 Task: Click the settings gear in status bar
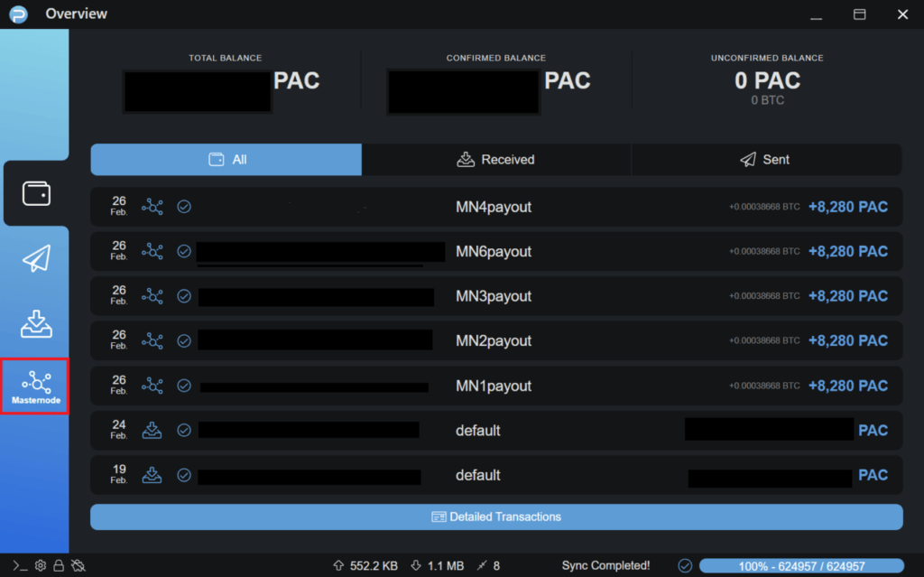pos(41,566)
